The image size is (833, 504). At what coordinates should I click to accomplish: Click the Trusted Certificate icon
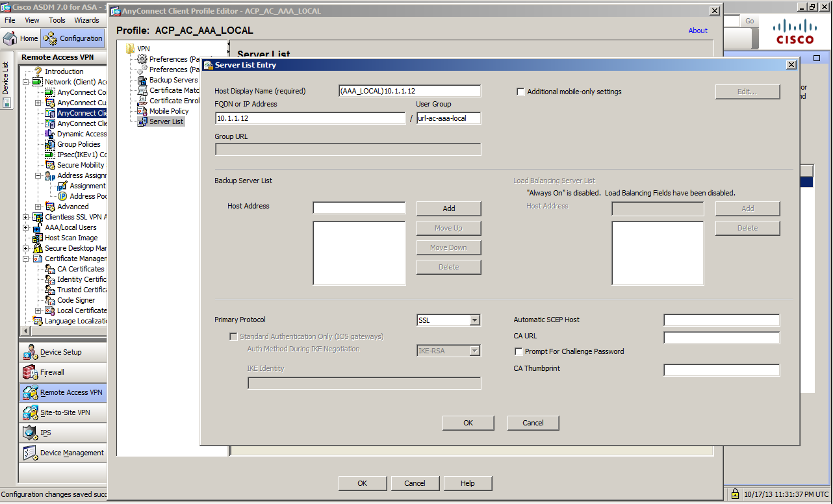(x=50, y=290)
